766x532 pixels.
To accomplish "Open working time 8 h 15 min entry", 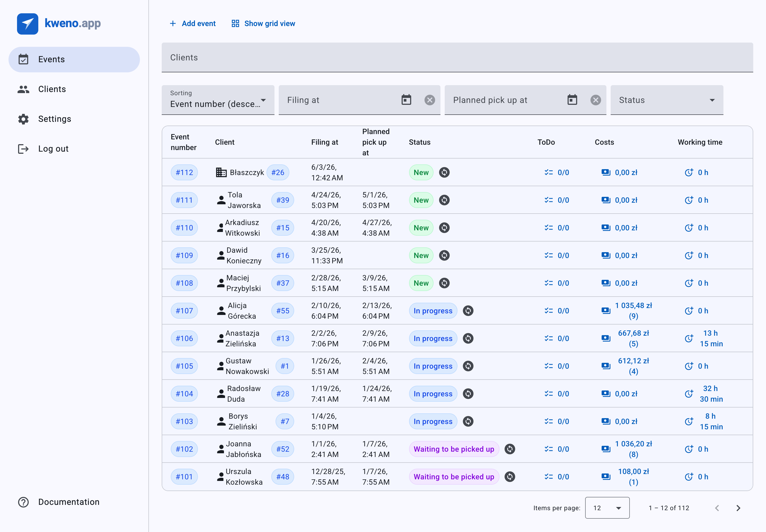I will pos(704,421).
